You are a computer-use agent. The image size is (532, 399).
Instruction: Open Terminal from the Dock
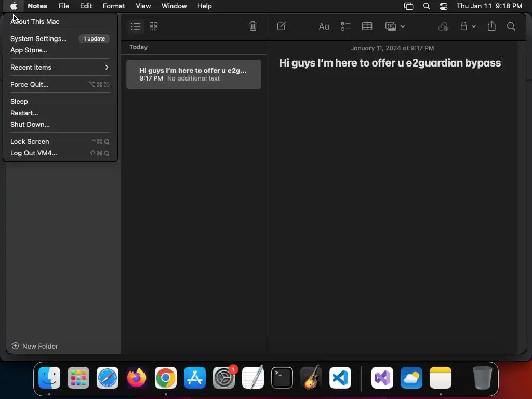[282, 378]
